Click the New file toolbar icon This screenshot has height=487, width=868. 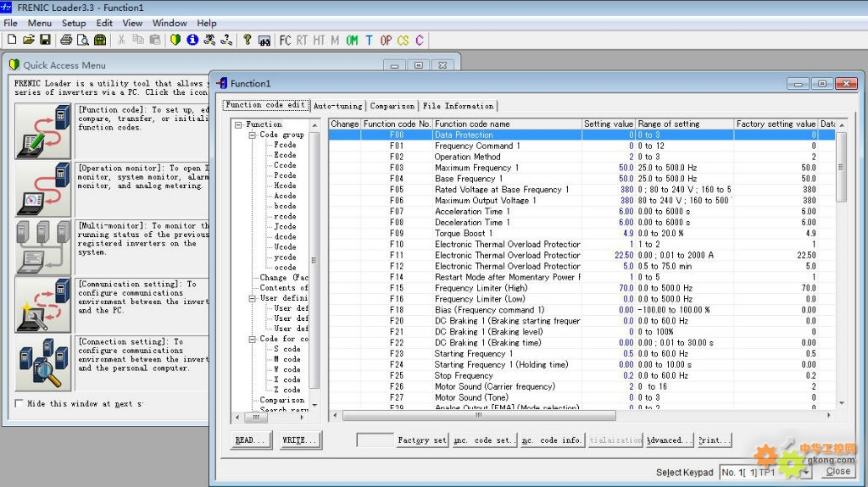click(x=12, y=40)
